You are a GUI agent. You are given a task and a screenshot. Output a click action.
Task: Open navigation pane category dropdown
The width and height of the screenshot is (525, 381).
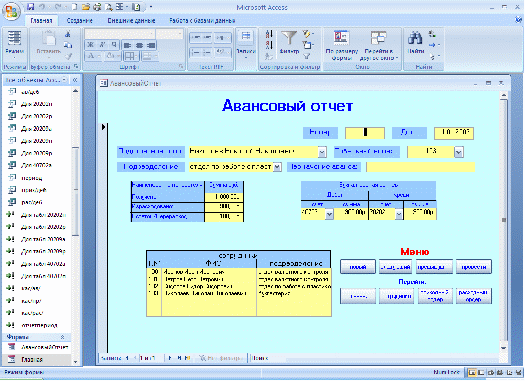pos(64,80)
